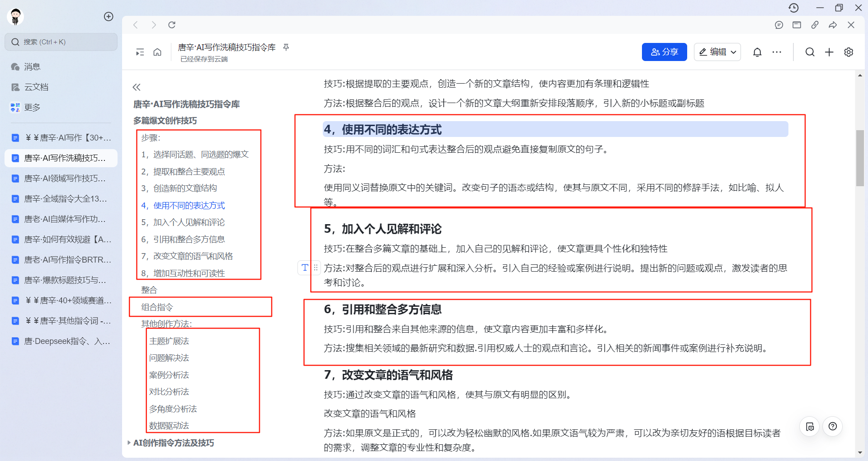
Task: Open document 唐辛·如何有效规避【A…
Action: (61, 240)
